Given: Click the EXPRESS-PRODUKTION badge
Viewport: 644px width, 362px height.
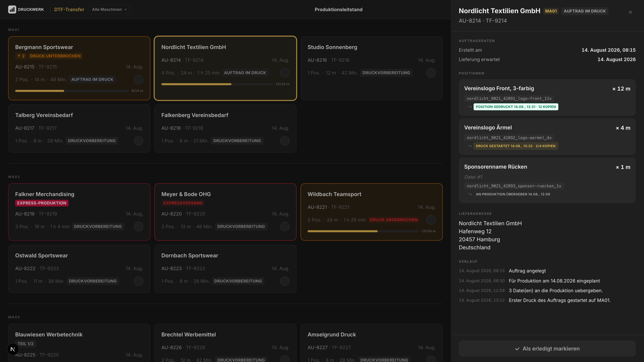Looking at the screenshot, I should 42,203.
